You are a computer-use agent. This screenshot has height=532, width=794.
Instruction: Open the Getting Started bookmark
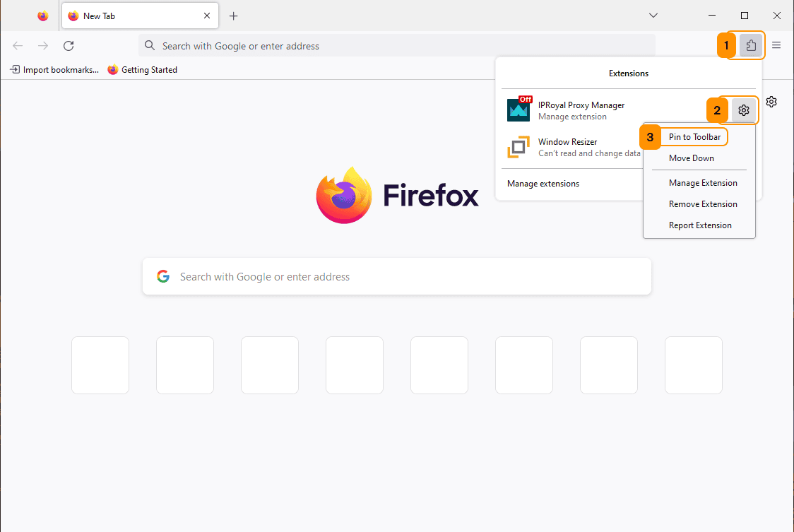pos(142,70)
